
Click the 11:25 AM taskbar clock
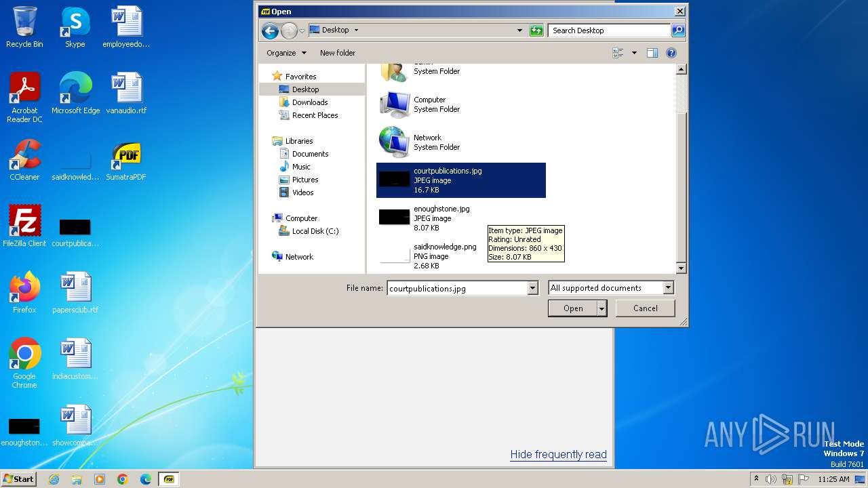833,479
